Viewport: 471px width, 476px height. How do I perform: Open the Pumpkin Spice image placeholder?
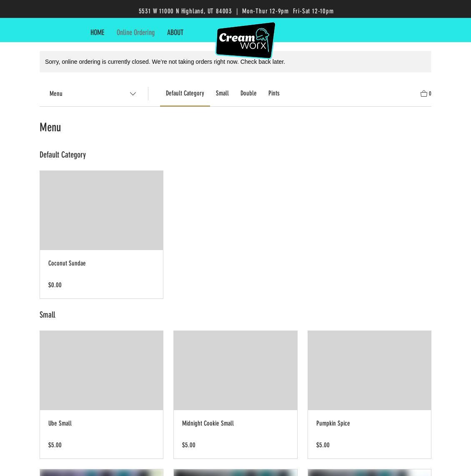click(x=369, y=370)
